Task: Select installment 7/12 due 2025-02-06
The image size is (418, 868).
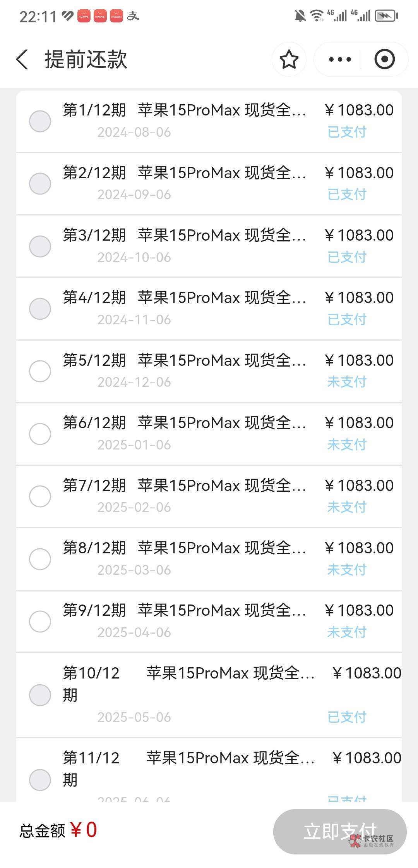Action: point(40,496)
